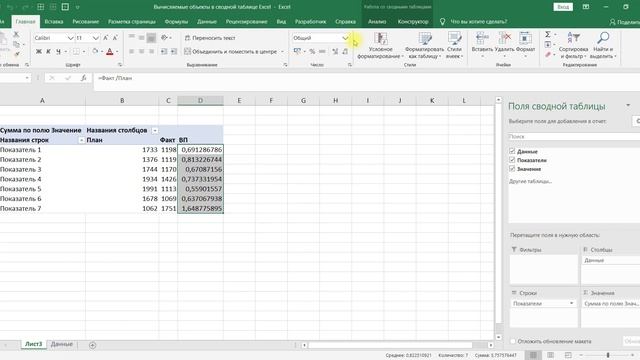The height and width of the screenshot is (360, 640).
Task: Click the percent style icon
Action: (x=312, y=51)
